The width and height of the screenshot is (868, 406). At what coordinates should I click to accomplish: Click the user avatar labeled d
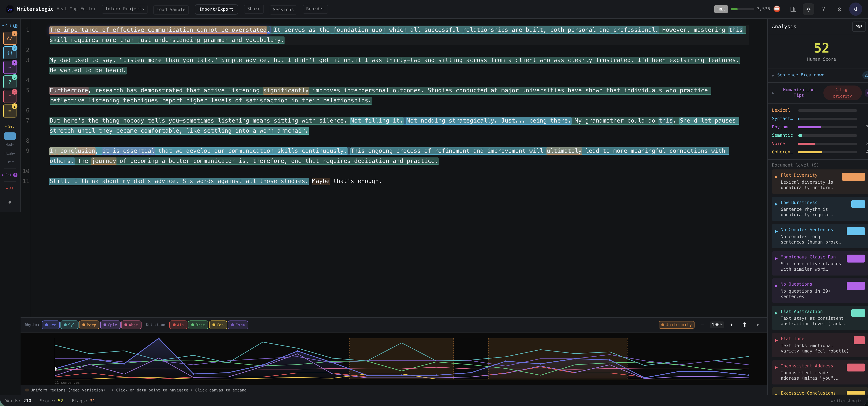tap(855, 9)
